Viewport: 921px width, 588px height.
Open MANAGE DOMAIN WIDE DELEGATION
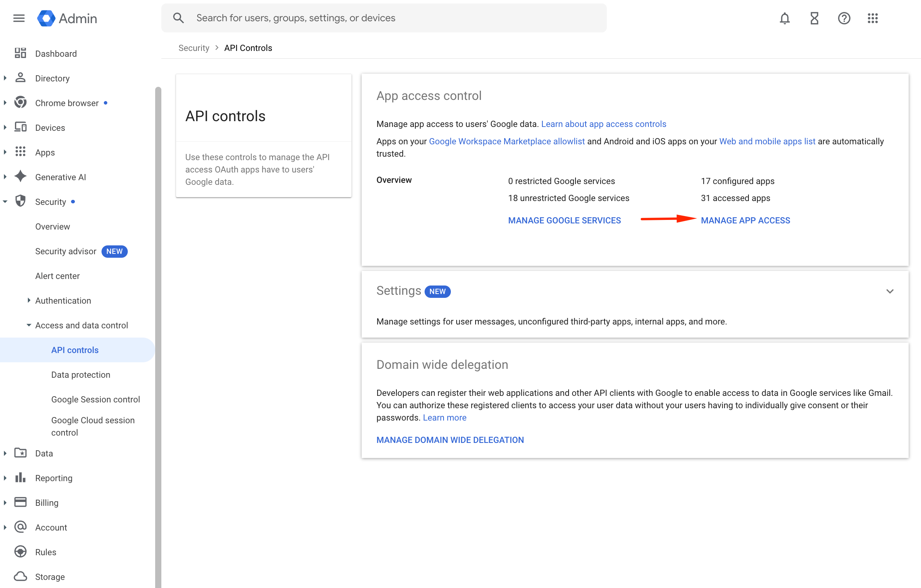450,439
